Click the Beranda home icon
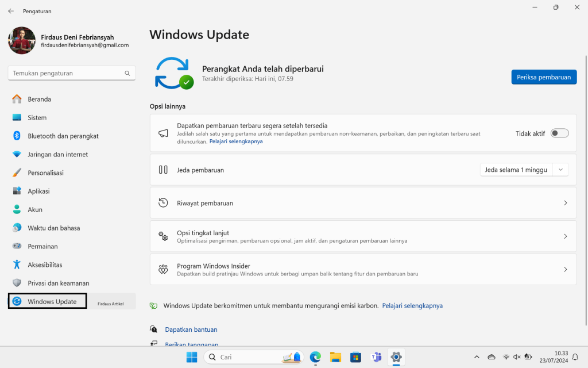588x368 pixels. click(x=17, y=99)
